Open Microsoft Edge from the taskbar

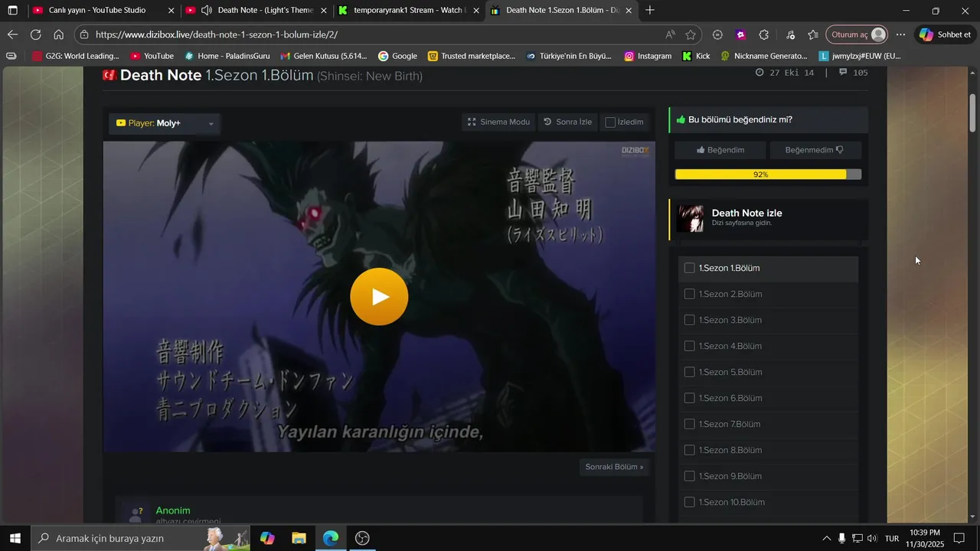331,539
